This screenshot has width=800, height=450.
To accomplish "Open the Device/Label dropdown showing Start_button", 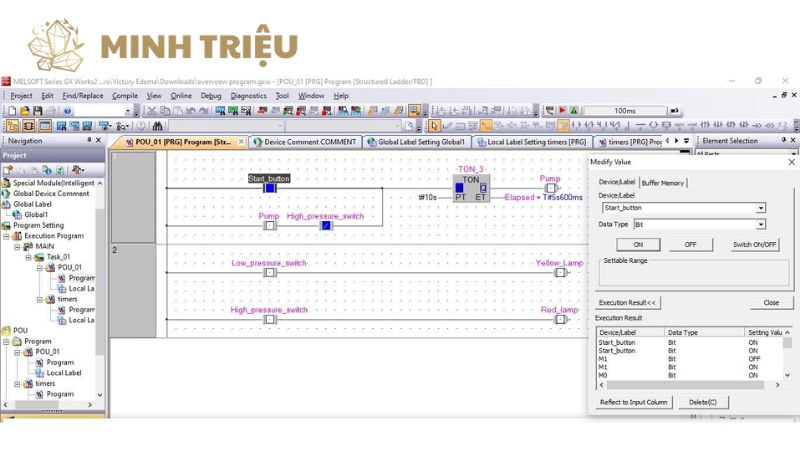I will pyautogui.click(x=761, y=208).
